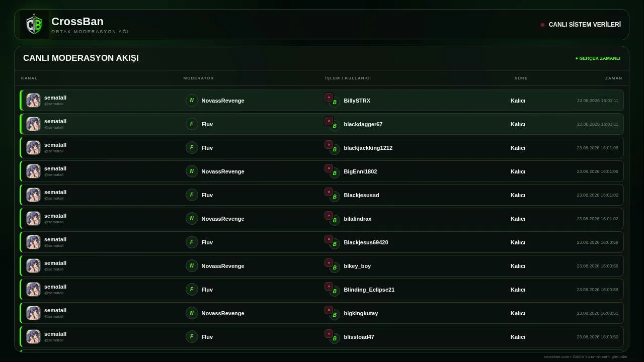Click the CANLI SİSTEM VERİLERİ label
The width and height of the screenshot is (644, 362).
[x=585, y=25]
